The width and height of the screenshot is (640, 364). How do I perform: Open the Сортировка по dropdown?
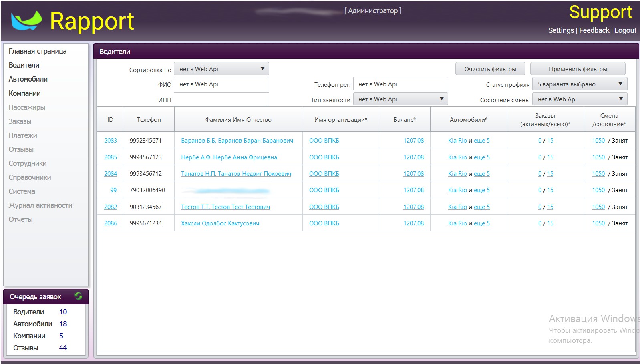221,69
